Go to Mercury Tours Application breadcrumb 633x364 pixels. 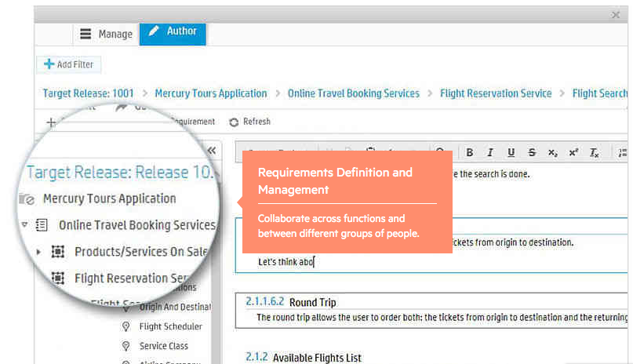pos(211,93)
